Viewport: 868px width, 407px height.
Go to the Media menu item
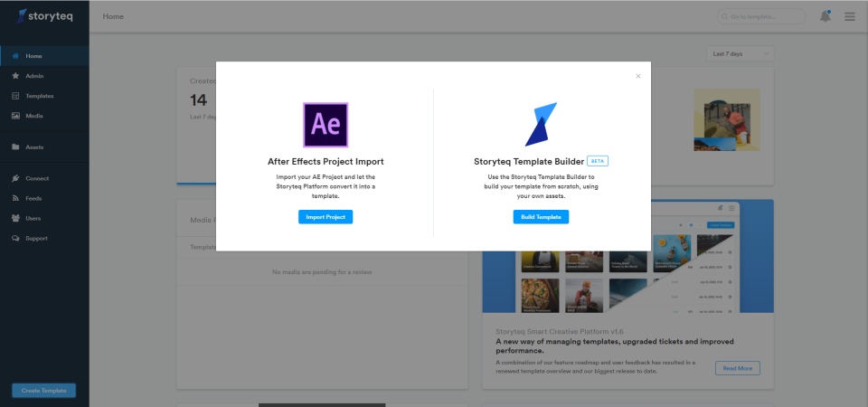(44, 116)
